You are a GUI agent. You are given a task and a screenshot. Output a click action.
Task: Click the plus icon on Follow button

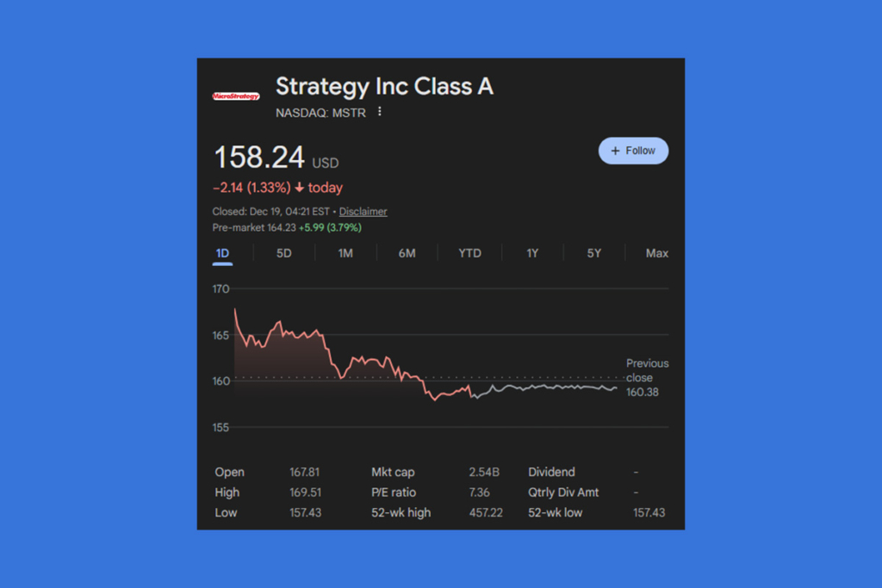(616, 150)
